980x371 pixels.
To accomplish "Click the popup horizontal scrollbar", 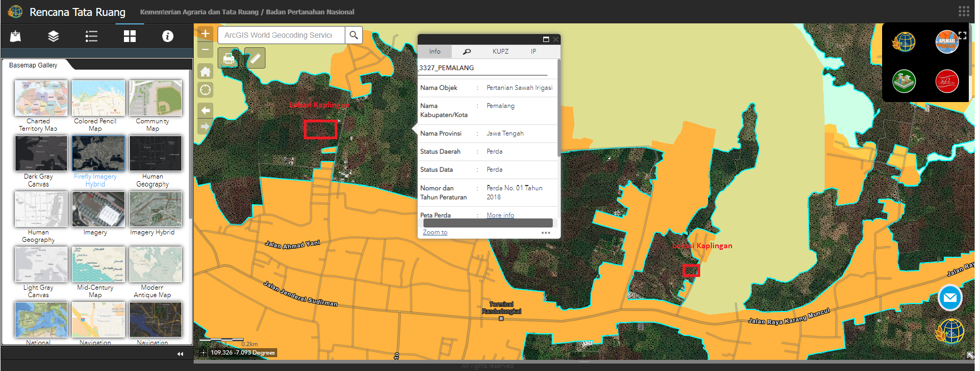I will (488, 223).
